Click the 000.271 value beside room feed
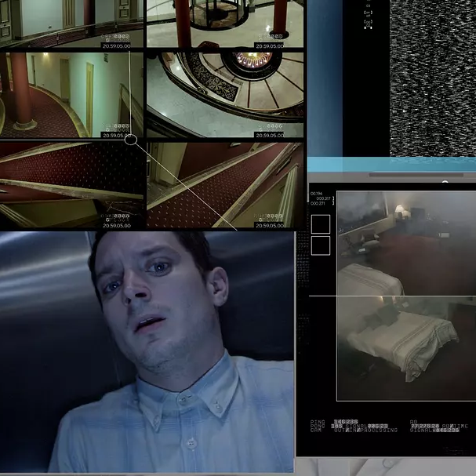 (x=318, y=203)
